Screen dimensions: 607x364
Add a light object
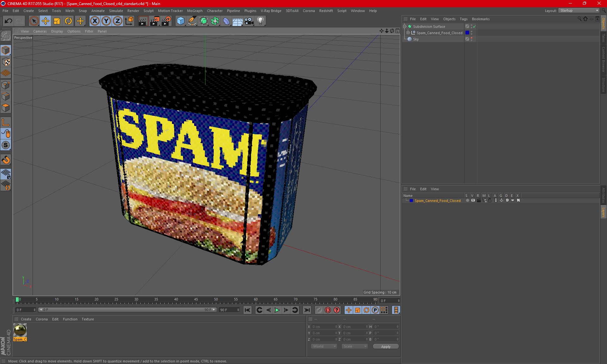(261, 21)
